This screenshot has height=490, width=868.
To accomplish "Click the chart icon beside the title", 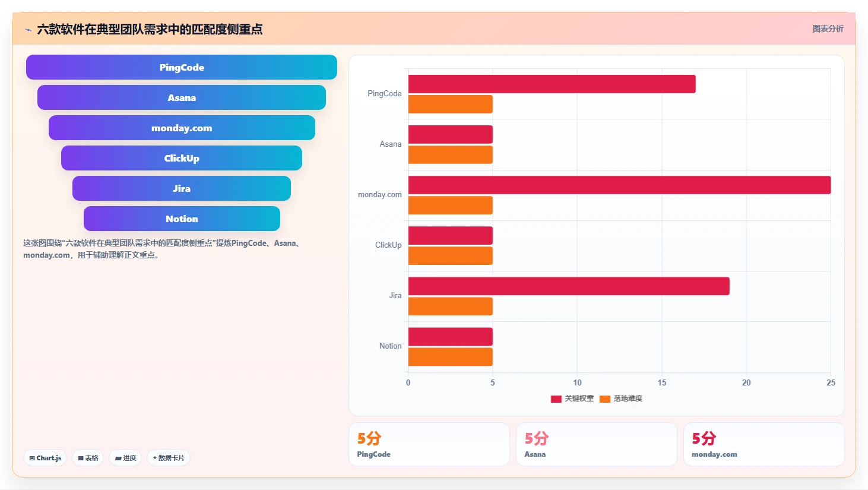I will point(28,30).
